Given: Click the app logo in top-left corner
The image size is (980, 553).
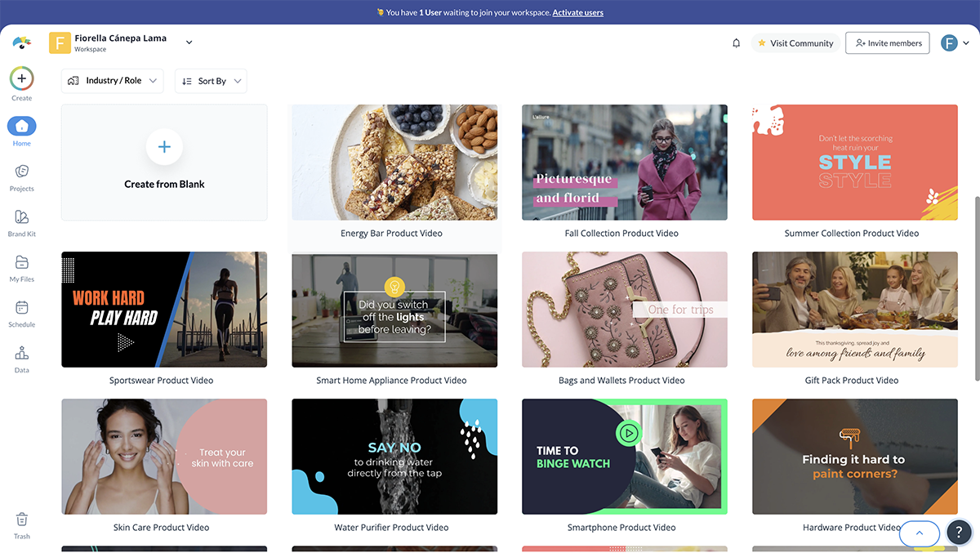Looking at the screenshot, I should [22, 42].
